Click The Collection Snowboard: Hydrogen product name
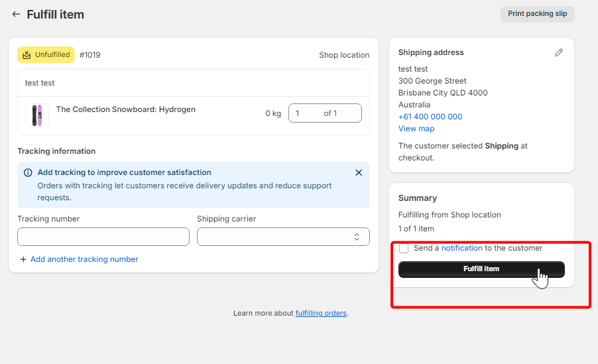Image resolution: width=598 pixels, height=364 pixels. tap(126, 109)
